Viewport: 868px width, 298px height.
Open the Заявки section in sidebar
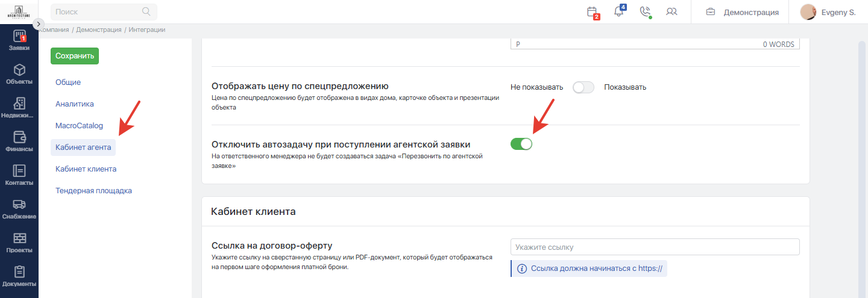19,41
